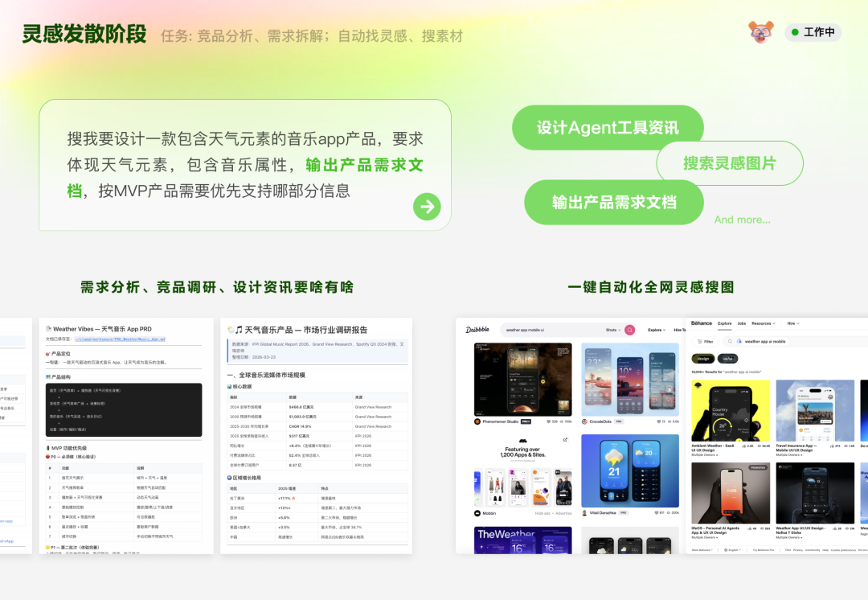Open the PRD_WeatherMusic_App.md file link
This screenshot has width=868, height=600.
click(121, 339)
